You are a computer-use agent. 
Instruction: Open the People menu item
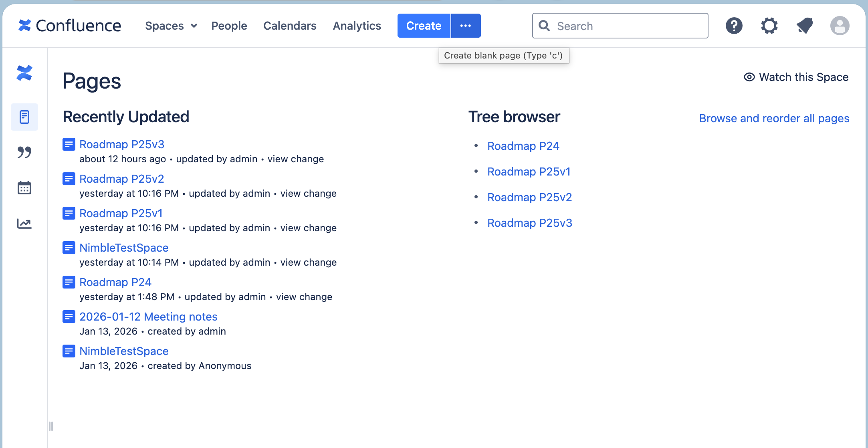[229, 26]
